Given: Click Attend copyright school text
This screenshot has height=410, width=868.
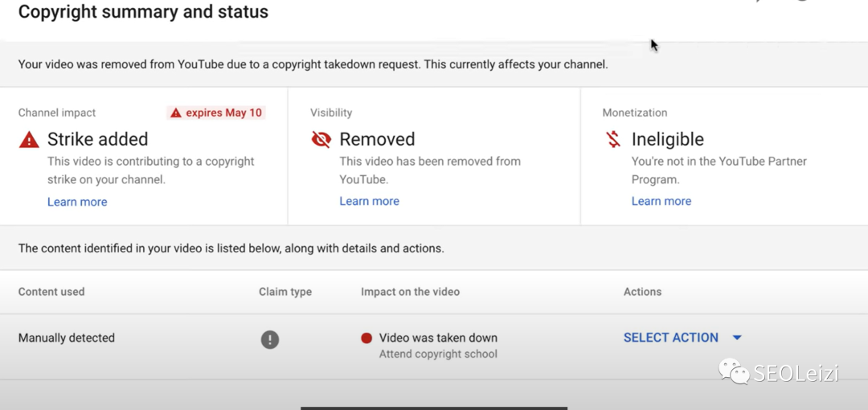Looking at the screenshot, I should (x=438, y=354).
